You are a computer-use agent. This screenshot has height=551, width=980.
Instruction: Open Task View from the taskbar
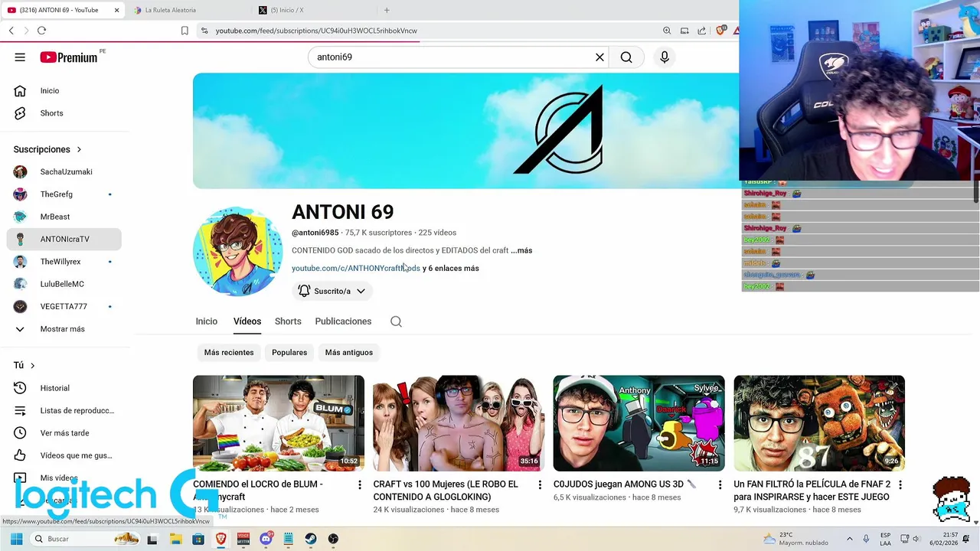pyautogui.click(x=152, y=539)
